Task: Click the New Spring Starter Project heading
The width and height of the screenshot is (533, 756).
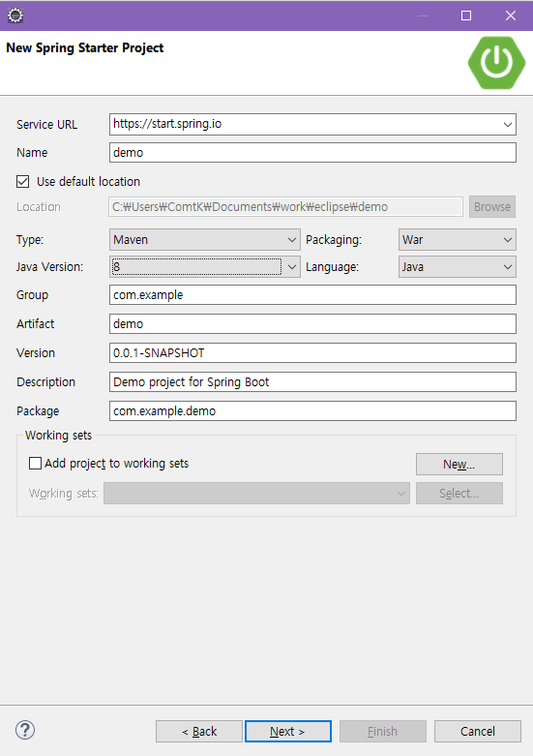Action: pos(85,47)
